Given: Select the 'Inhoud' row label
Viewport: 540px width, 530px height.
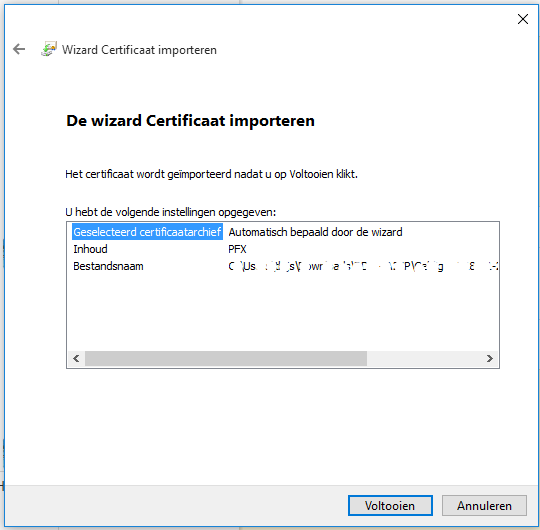Looking at the screenshot, I should coord(90,249).
